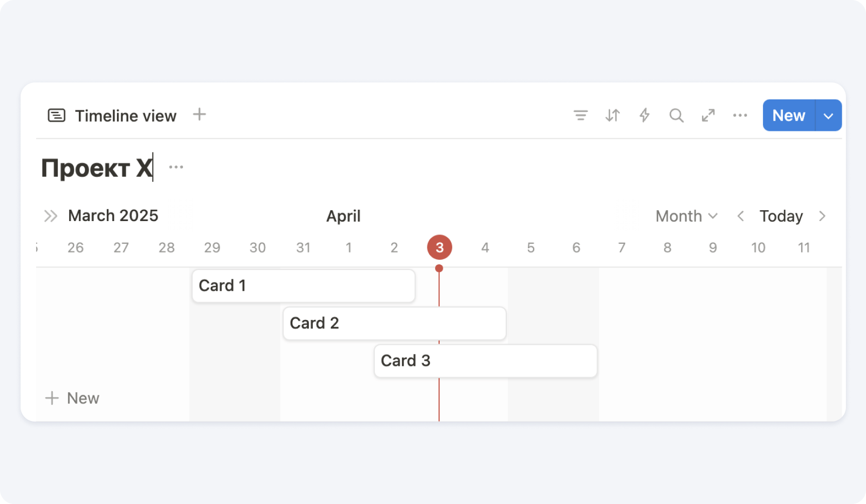Open the toolbar three-dots menu
The image size is (866, 504).
coord(740,115)
